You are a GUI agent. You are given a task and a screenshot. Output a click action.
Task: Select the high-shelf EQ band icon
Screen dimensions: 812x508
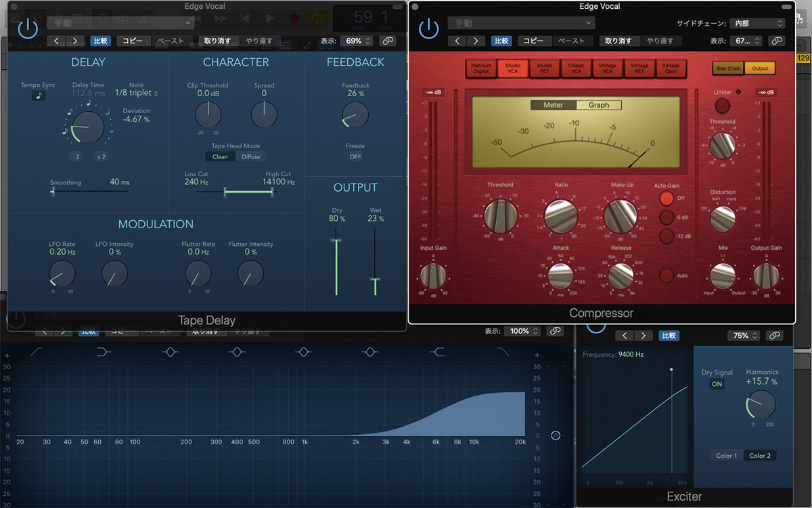(x=437, y=352)
